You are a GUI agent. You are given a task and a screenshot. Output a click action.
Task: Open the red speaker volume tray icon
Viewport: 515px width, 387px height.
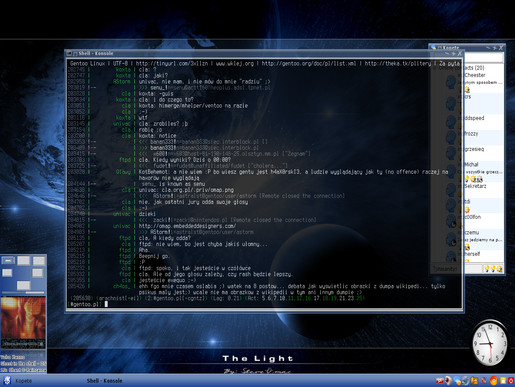(x=448, y=380)
